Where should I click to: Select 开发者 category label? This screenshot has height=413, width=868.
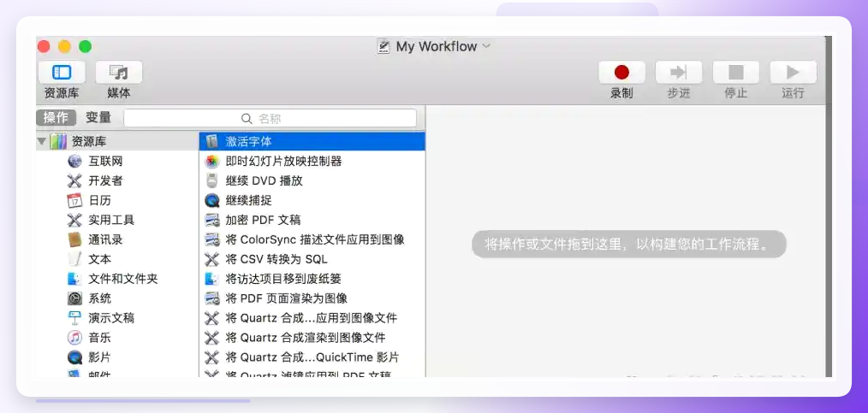click(105, 180)
